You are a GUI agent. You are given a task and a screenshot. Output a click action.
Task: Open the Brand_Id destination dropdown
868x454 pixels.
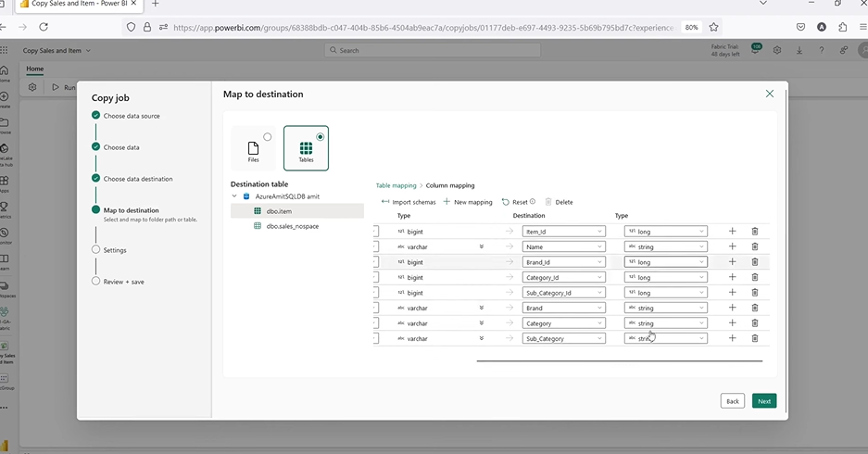pos(563,262)
